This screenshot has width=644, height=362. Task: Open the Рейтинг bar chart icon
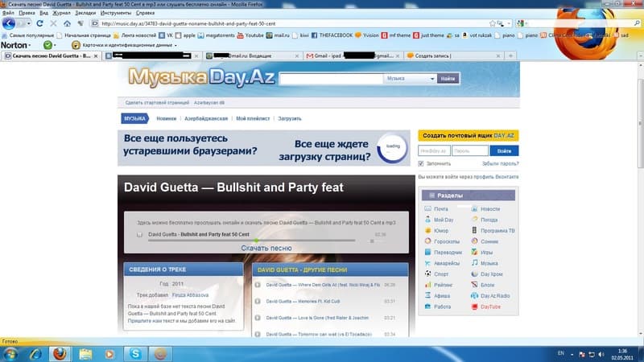point(427,285)
